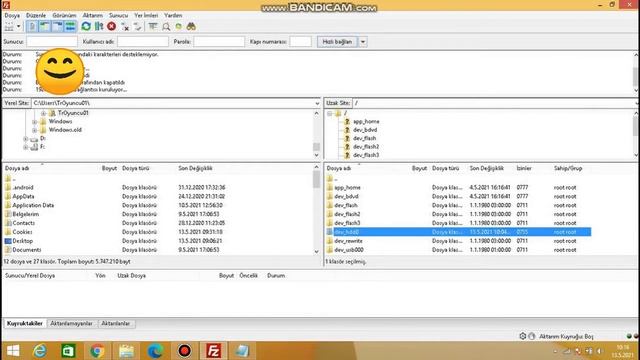Expand the Windows folder tree node
The width and height of the screenshot is (640, 360).
click(35, 122)
